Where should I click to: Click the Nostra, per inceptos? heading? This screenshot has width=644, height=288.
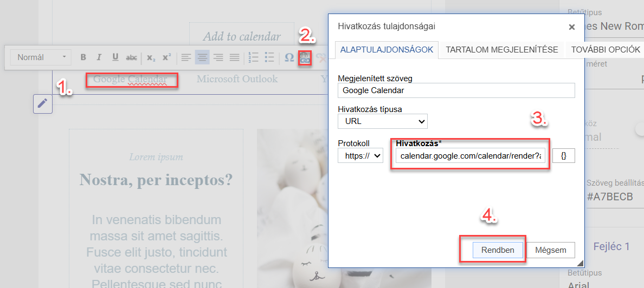click(x=156, y=179)
